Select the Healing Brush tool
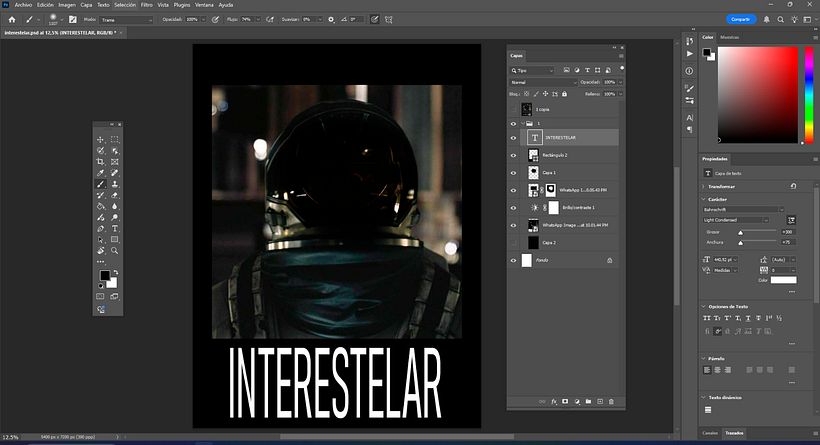 [x=115, y=173]
